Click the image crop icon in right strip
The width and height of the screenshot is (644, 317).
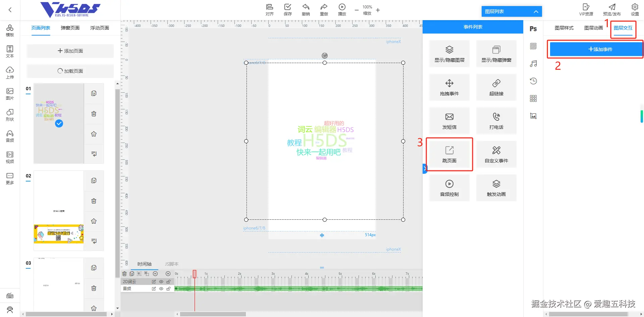click(533, 116)
